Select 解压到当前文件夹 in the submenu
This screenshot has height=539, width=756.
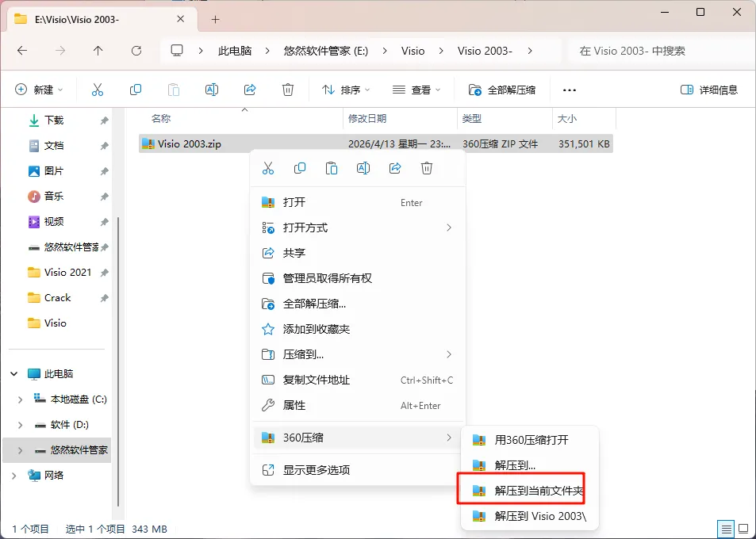(x=530, y=491)
